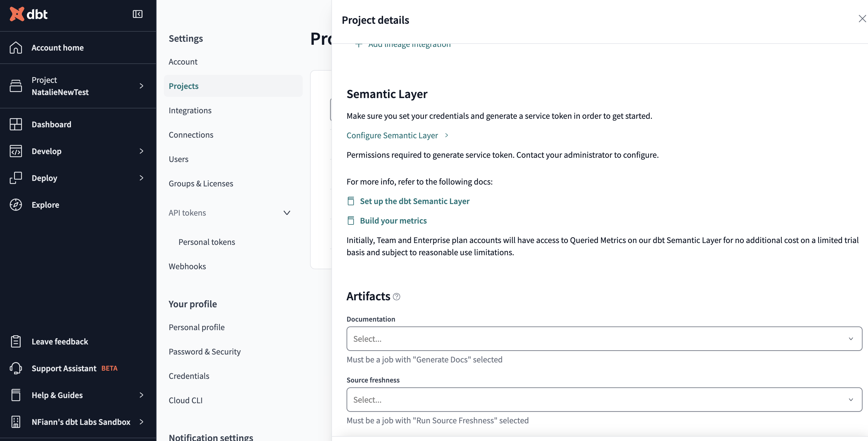Switch to the Integrations settings page
Viewport: 868px width, 441px height.
[x=190, y=110]
